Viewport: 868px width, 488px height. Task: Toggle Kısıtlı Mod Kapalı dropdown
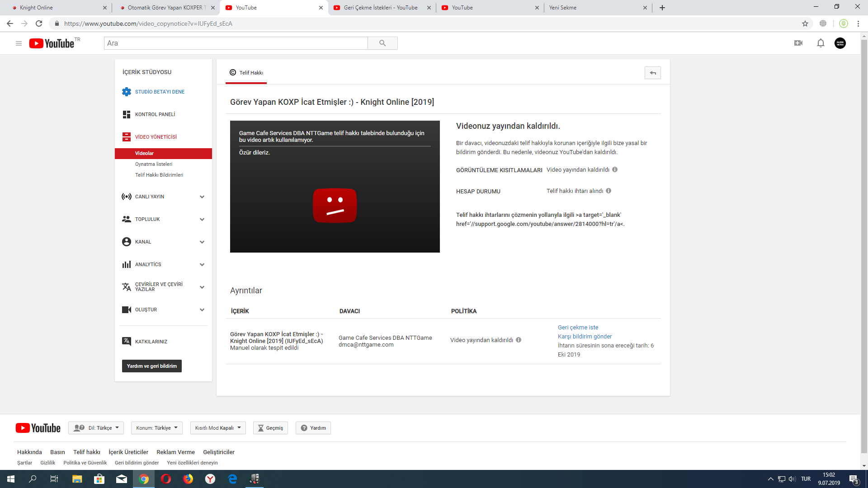218,428
